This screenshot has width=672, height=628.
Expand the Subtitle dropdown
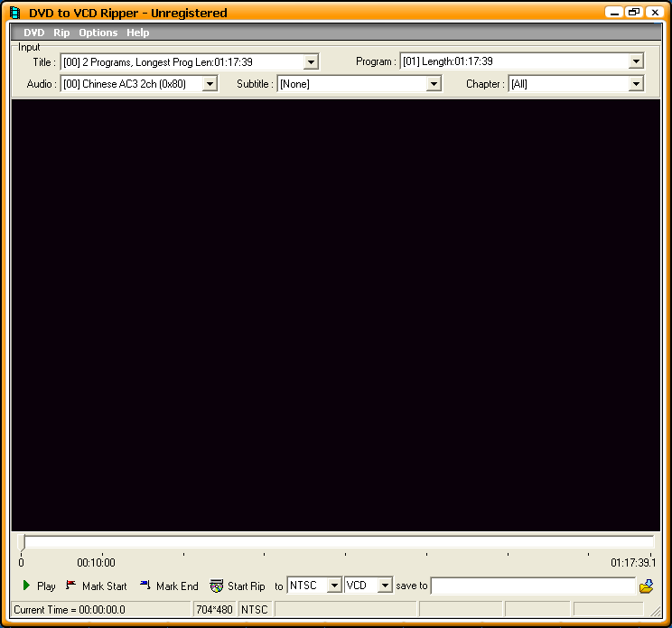point(434,84)
